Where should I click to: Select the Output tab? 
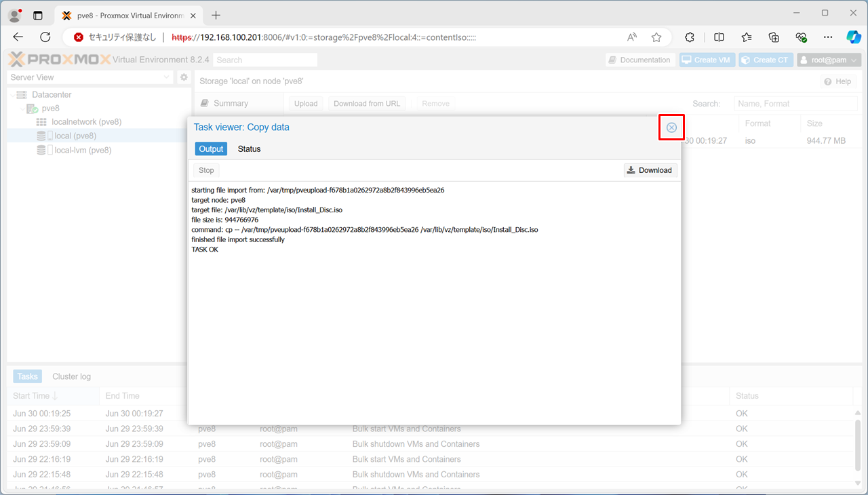[211, 149]
